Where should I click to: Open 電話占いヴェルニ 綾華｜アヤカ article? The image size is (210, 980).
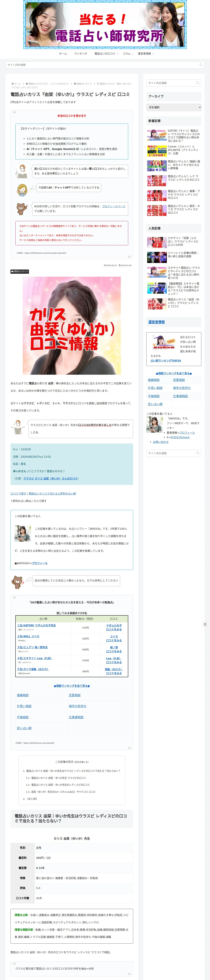point(174,195)
